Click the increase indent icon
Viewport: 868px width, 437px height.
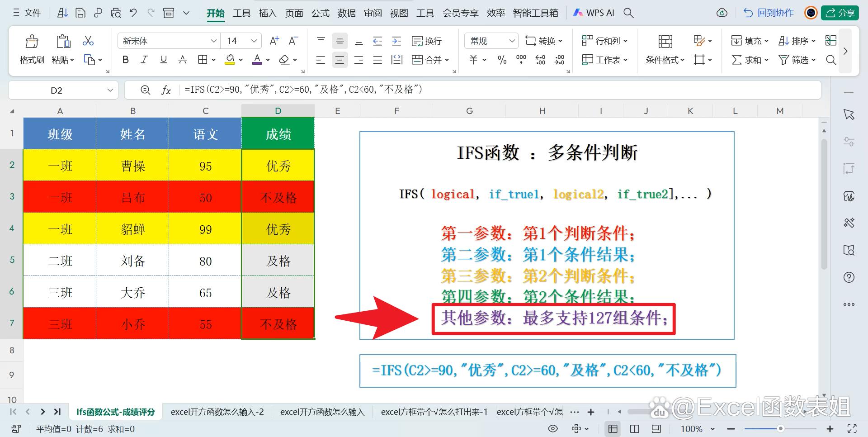pos(396,41)
